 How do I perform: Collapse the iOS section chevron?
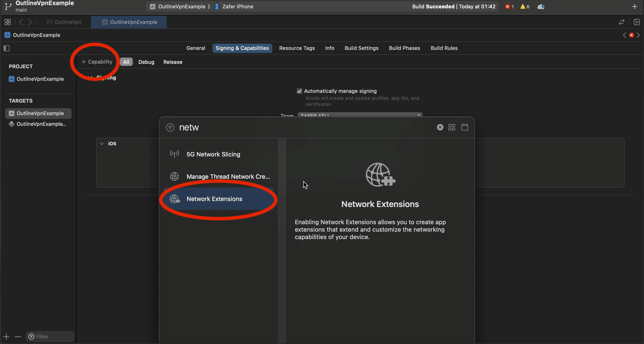click(x=102, y=143)
